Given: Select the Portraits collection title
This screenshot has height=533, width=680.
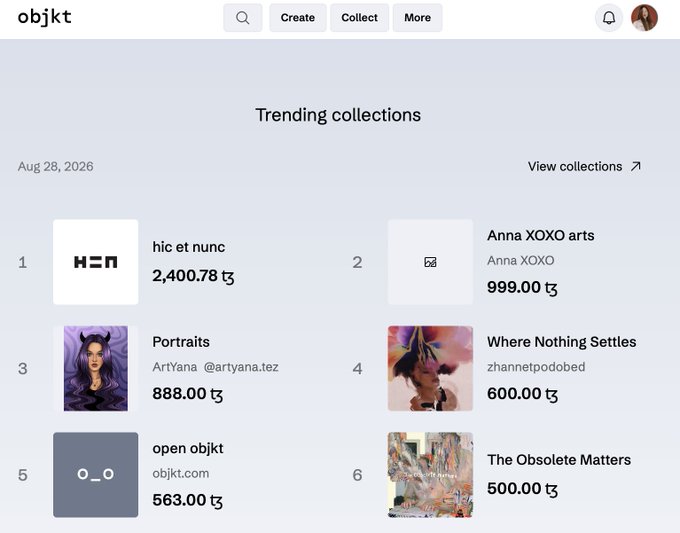Looking at the screenshot, I should click(181, 342).
